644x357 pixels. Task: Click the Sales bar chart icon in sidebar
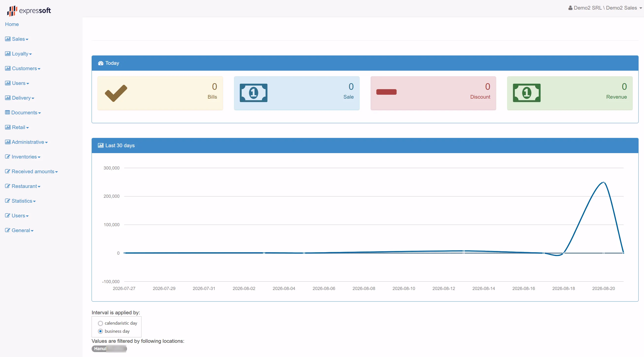point(8,39)
